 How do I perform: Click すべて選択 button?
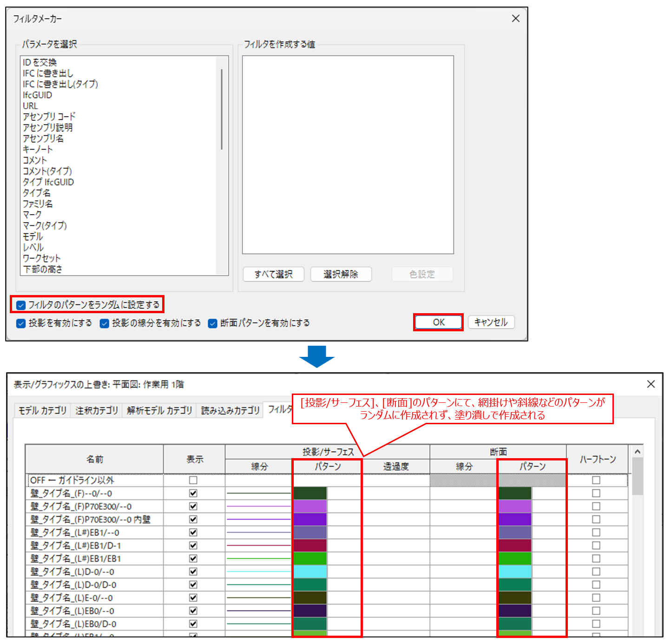pos(273,274)
